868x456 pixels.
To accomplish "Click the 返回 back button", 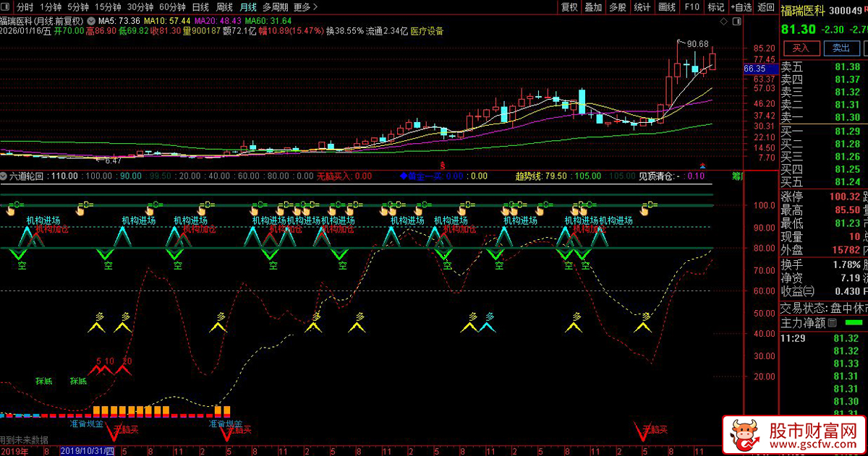I will pos(766,7).
